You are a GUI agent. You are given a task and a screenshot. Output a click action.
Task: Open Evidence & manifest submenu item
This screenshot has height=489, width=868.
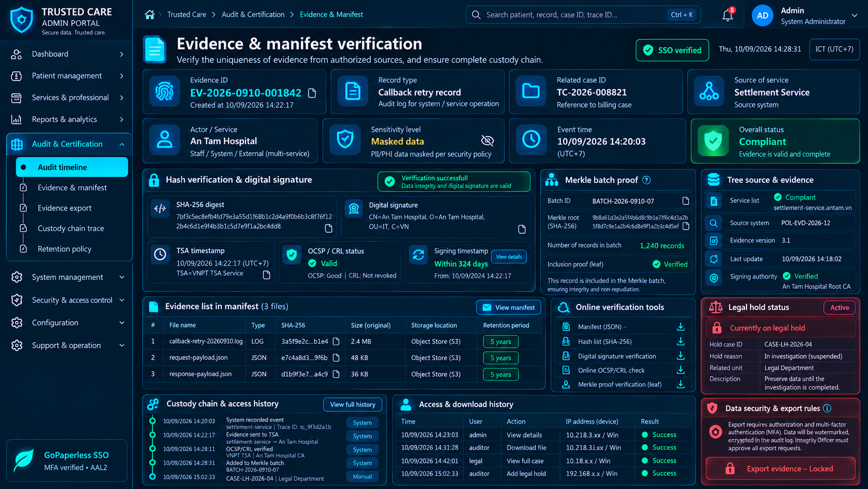coord(72,188)
